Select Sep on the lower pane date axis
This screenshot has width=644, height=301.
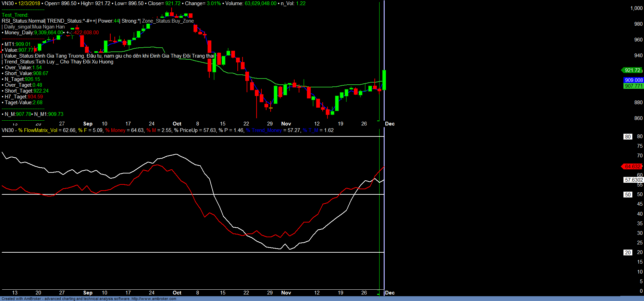tap(88, 293)
